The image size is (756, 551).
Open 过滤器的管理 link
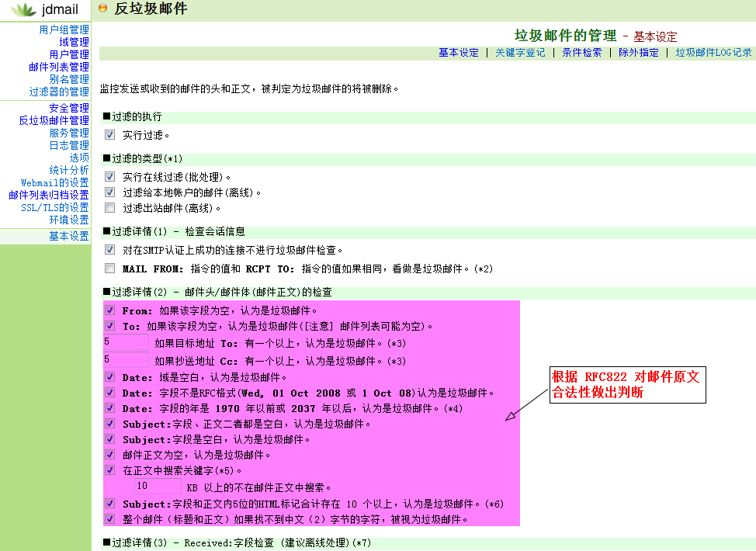59,92
